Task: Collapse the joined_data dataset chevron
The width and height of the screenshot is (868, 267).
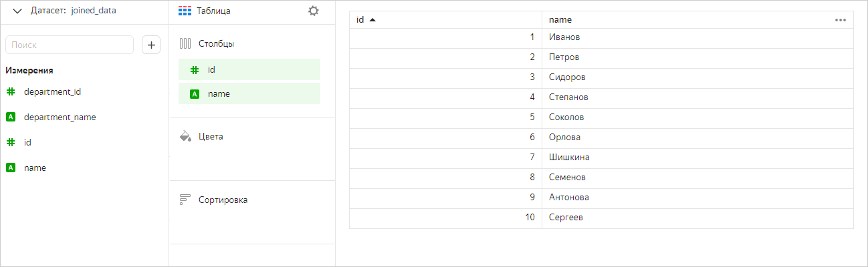Action: 17,11
